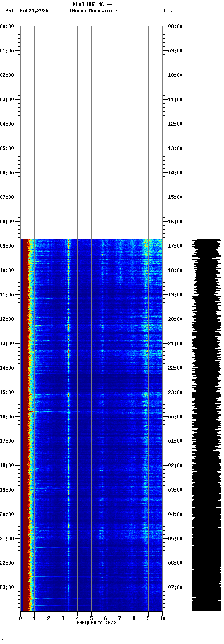
Task: Click the black waveform amplitude trace
Action: pos(206,426)
